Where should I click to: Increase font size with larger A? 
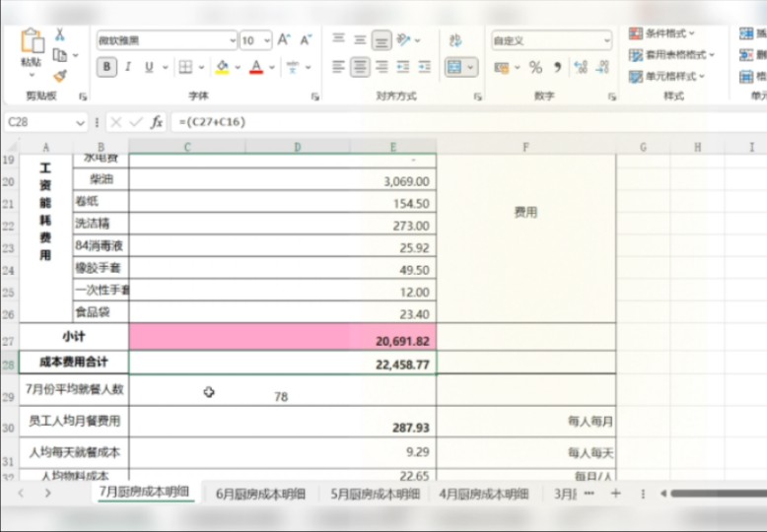[284, 40]
